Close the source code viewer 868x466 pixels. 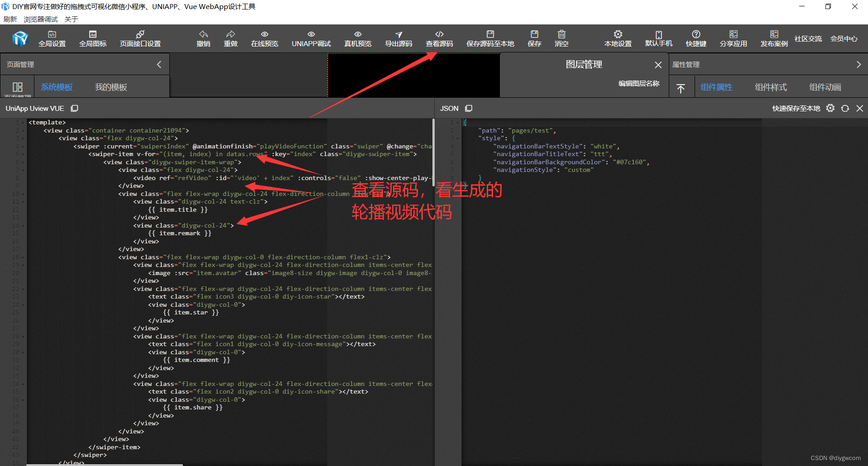859,108
